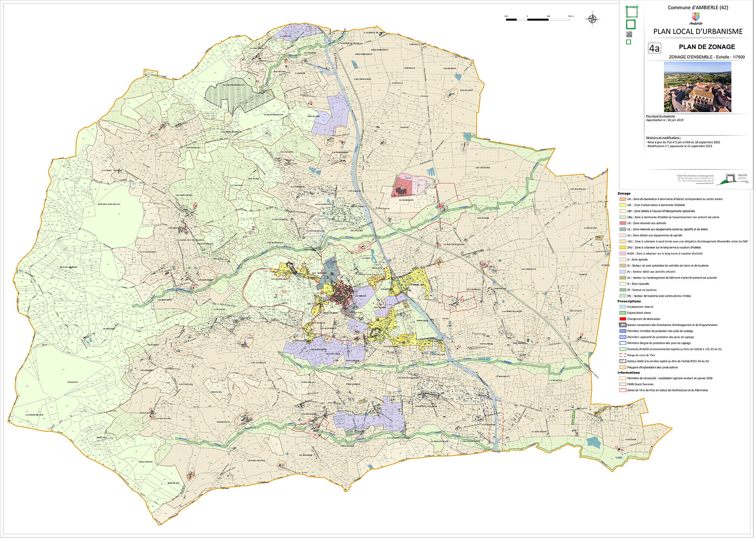Click the Polygone d'implantation hatched symbol
This screenshot has width=756, height=542.
point(623,367)
